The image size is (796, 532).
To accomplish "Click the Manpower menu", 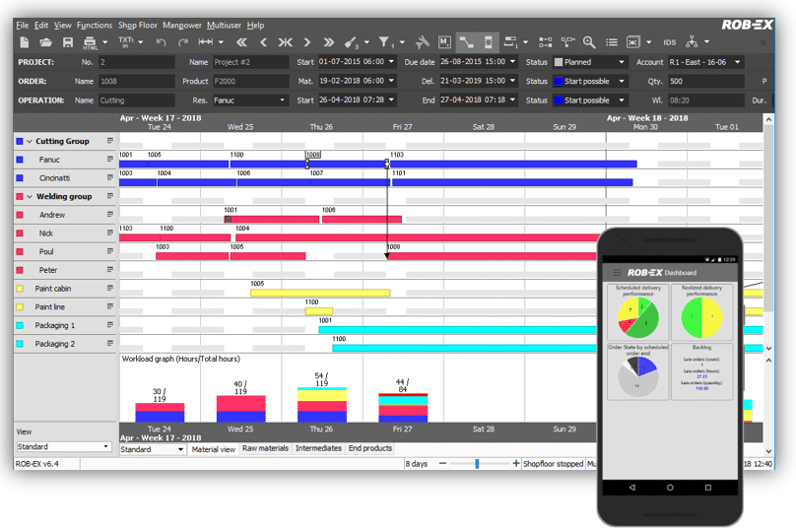I will coord(184,25).
